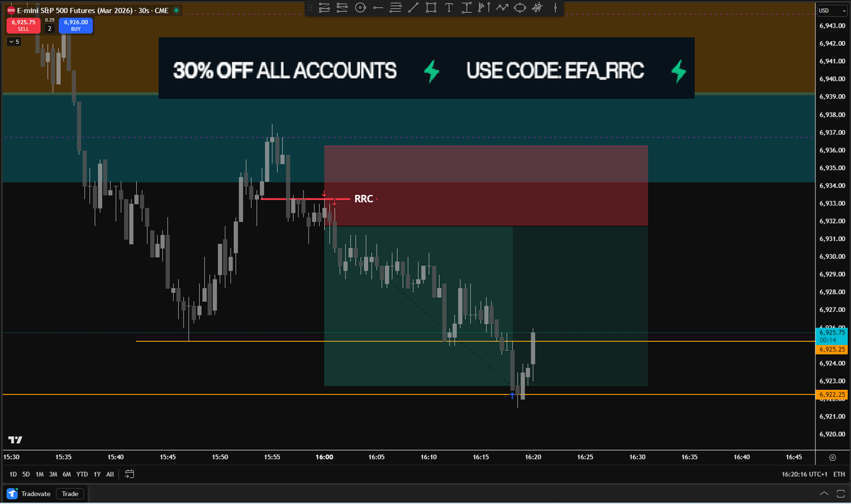Click the SELL 6,925.75 button
This screenshot has width=851, height=504.
23,26
